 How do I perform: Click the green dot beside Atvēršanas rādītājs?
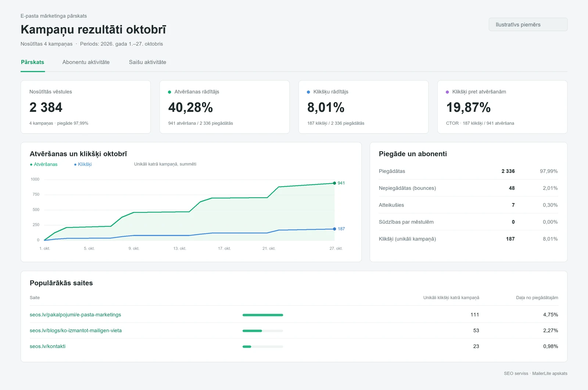pos(169,92)
